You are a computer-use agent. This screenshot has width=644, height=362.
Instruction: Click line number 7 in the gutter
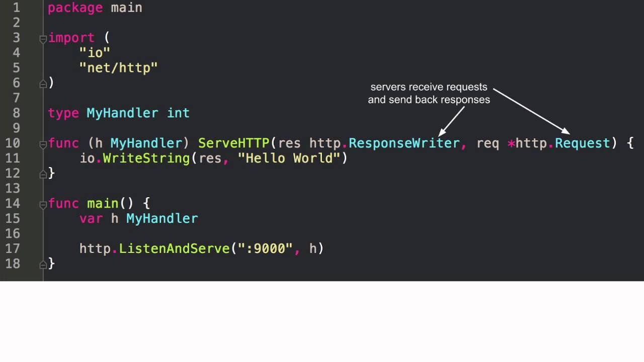[16, 98]
